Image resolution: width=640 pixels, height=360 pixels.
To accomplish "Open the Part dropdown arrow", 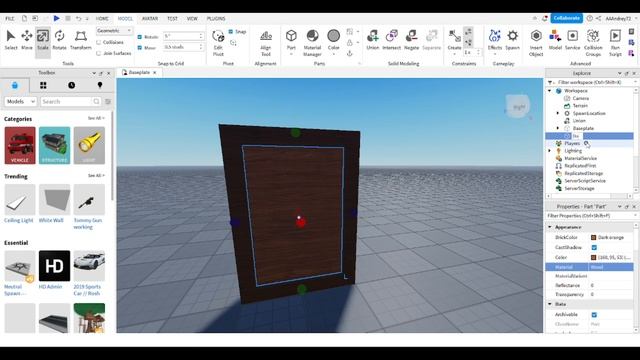I will tap(291, 54).
